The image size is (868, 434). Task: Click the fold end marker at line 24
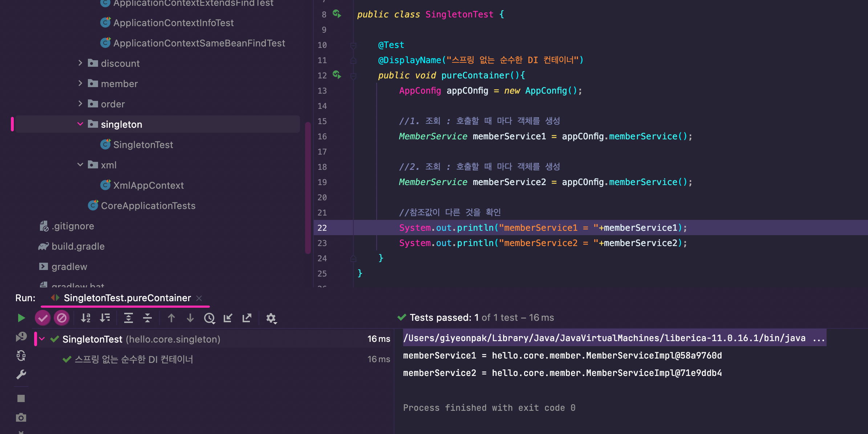tap(353, 258)
